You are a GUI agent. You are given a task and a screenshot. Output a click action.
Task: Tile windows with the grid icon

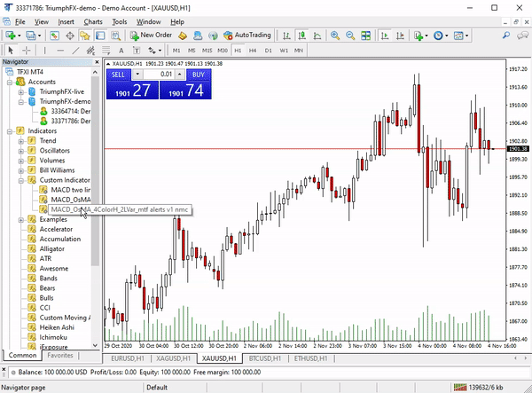click(365, 35)
